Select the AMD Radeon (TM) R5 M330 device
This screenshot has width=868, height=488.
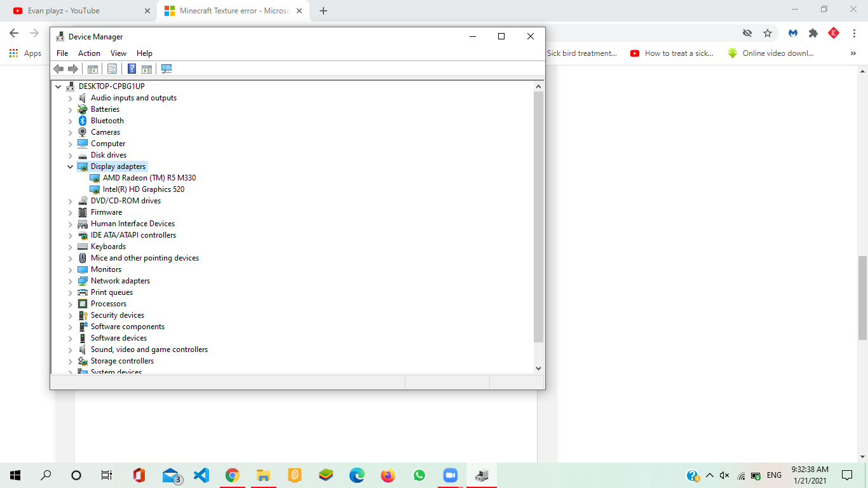pos(149,178)
